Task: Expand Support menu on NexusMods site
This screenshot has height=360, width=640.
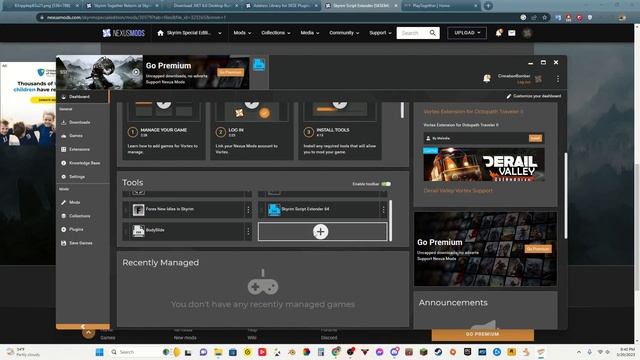Action: pos(380,33)
